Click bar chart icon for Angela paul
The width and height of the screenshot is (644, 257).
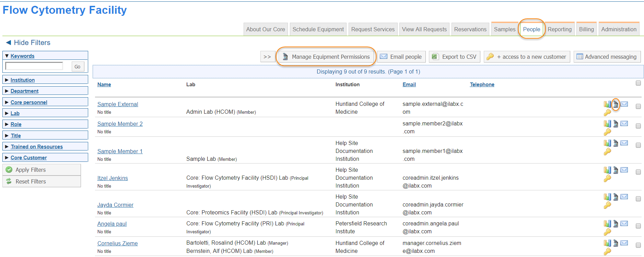pos(607,224)
